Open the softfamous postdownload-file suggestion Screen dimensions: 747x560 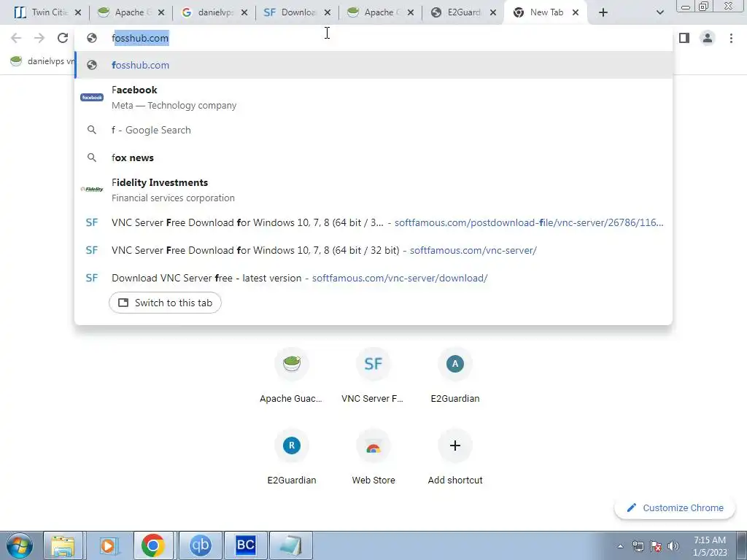(x=373, y=222)
